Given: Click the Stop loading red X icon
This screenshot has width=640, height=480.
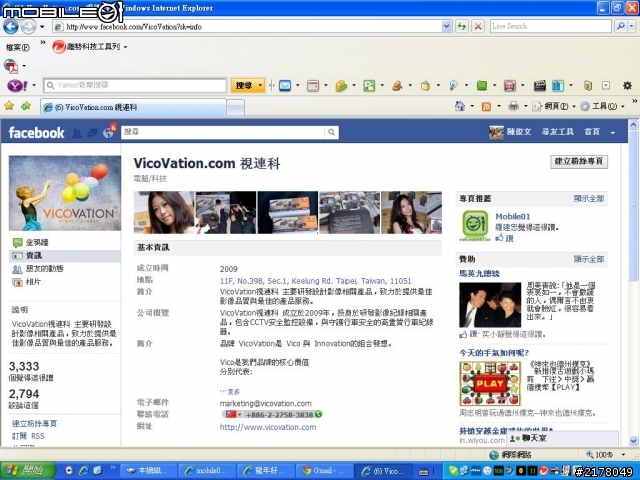Looking at the screenshot, I should (478, 27).
